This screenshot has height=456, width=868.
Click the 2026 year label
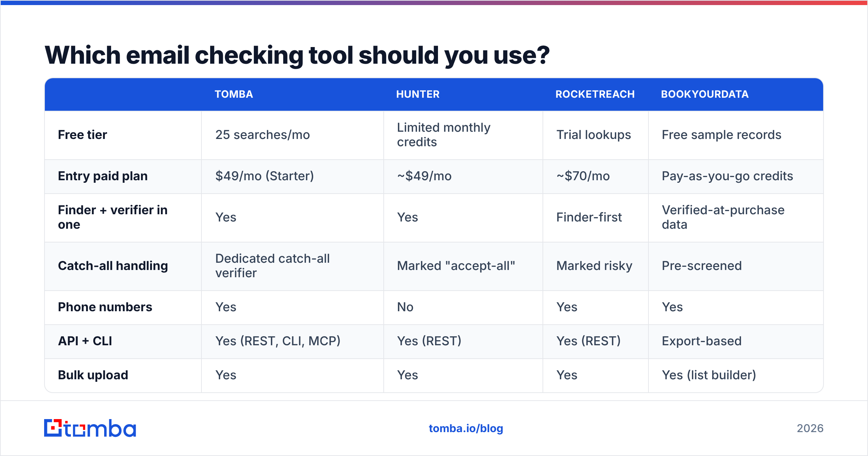click(810, 428)
